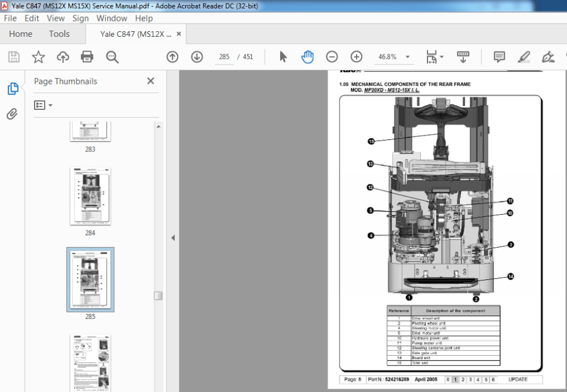The width and height of the screenshot is (567, 392).
Task: Click the section heading 'MECHANICAL COMPONENTS OF THE REAR FRAME'
Action: [x=411, y=84]
